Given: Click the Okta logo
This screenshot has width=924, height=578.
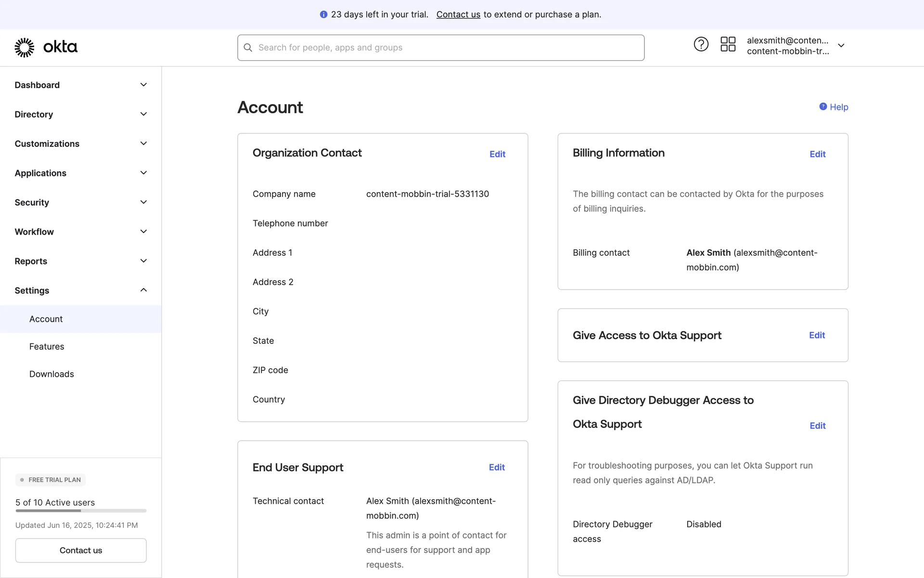Looking at the screenshot, I should 46,47.
